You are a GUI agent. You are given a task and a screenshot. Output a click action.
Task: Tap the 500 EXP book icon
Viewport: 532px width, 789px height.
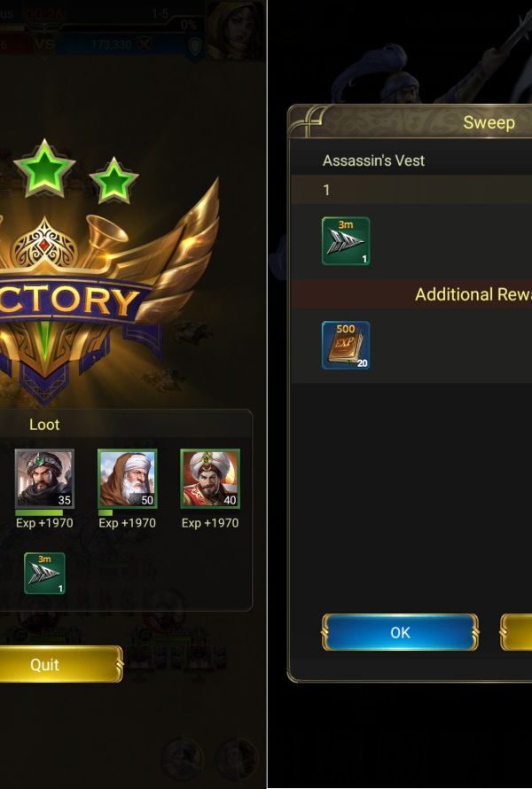(346, 345)
